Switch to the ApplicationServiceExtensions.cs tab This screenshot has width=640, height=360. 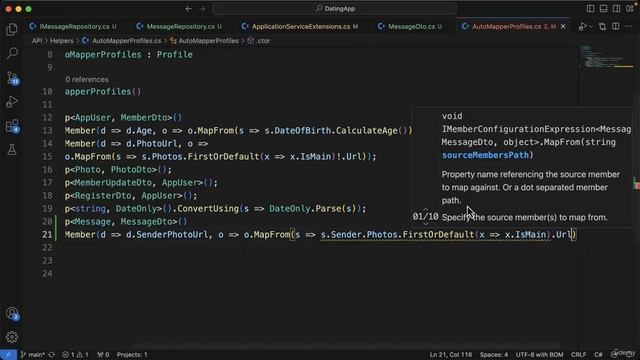301,27
